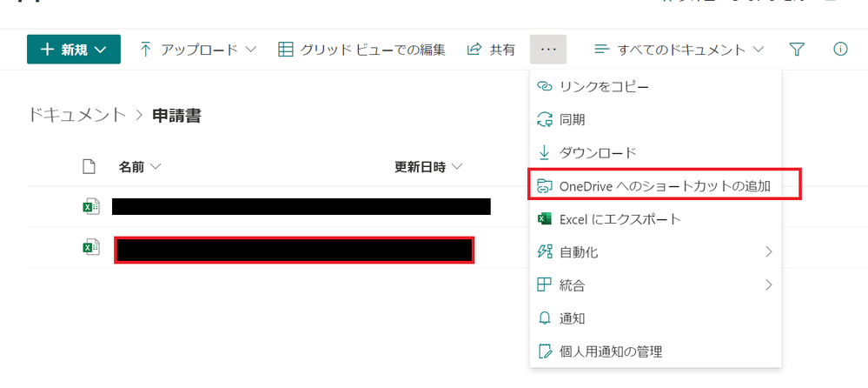Screen dimensions: 868x388
Task: Expand the 統合 submenu arrow
Action: (768, 285)
